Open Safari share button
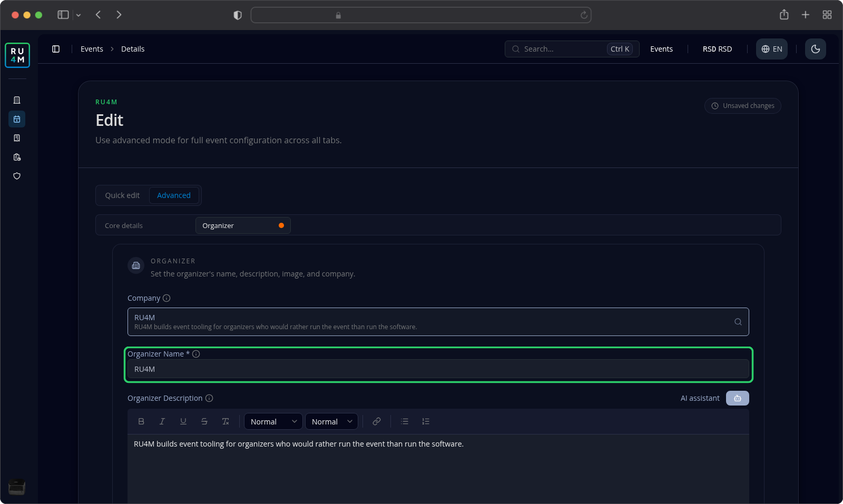The image size is (843, 504). (784, 15)
